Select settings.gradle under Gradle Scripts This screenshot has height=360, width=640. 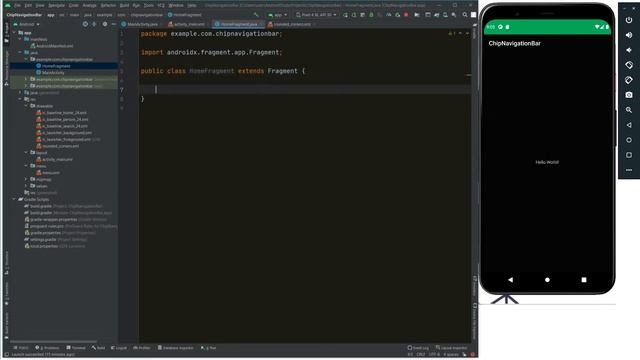[56, 239]
